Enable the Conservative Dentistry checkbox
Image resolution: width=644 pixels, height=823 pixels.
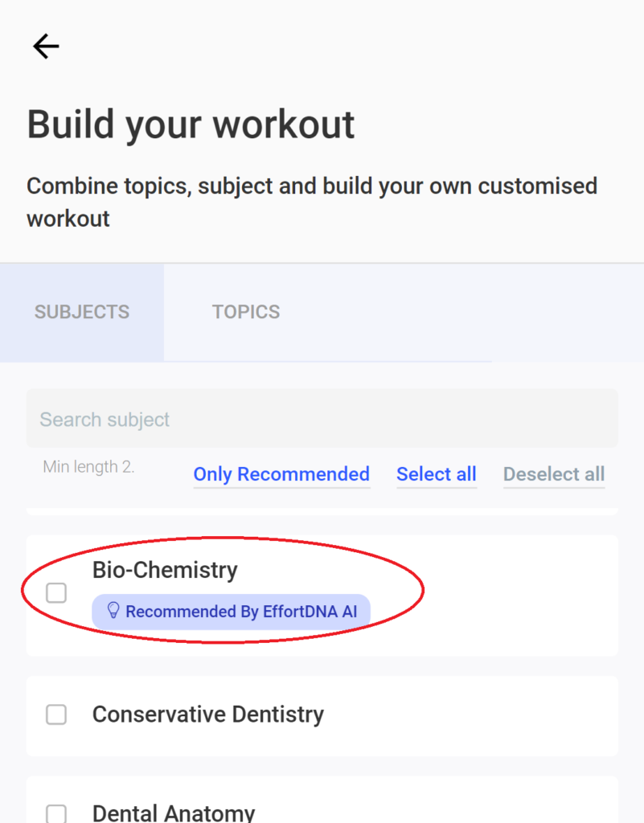pos(56,714)
